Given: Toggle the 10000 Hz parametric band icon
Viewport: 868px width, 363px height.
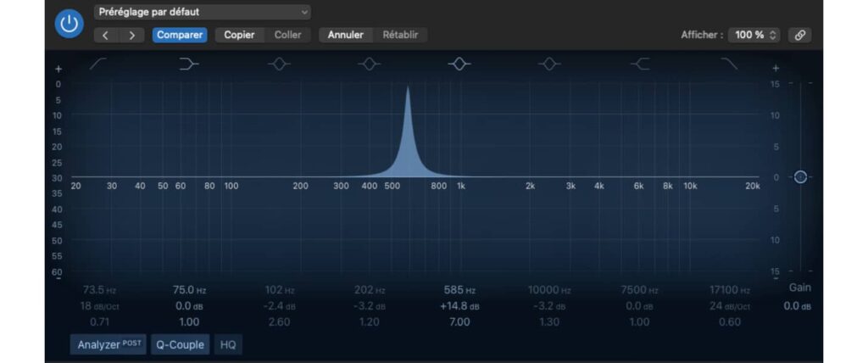Looking at the screenshot, I should click(549, 64).
